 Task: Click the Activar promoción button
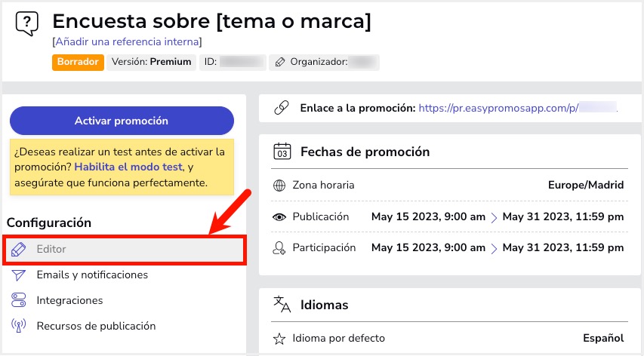(122, 121)
